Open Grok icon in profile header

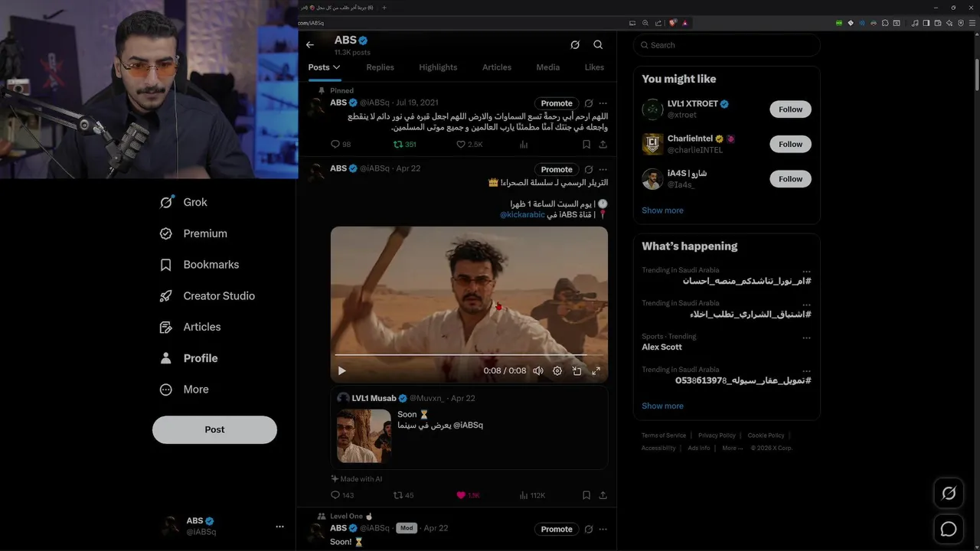tap(575, 45)
